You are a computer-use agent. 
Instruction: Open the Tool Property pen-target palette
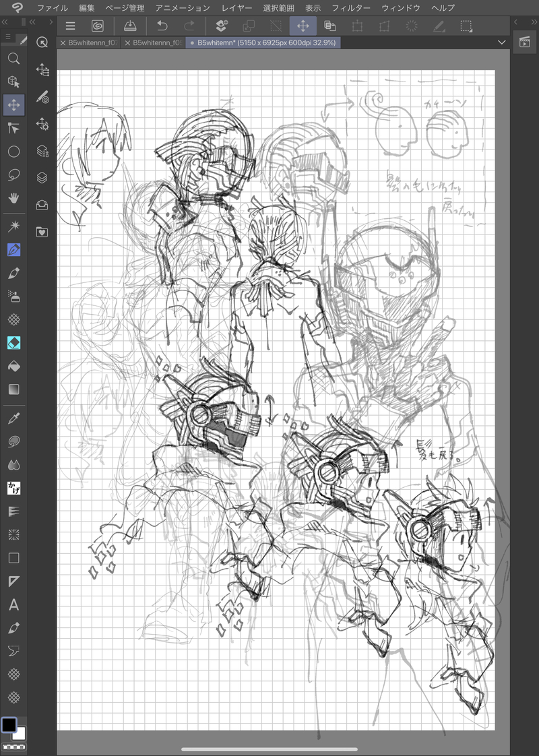point(42,97)
